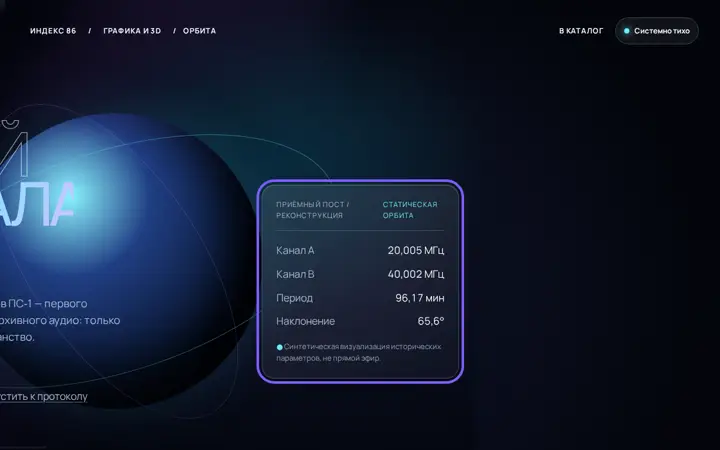Select the 40,002 МГц value
This screenshot has height=450, width=720.
click(416, 274)
